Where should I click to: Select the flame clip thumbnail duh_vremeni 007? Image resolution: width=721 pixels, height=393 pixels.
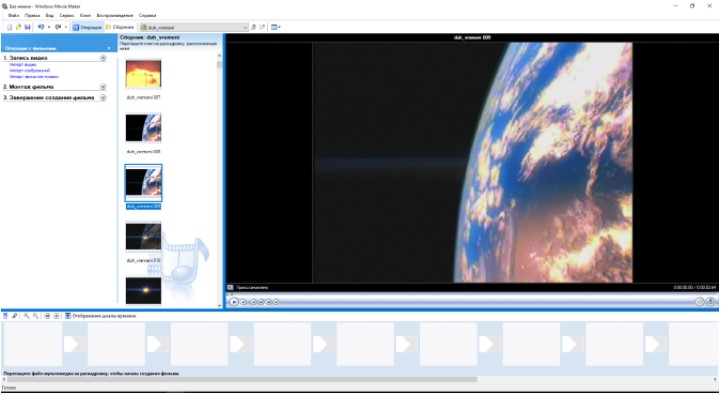click(143, 74)
